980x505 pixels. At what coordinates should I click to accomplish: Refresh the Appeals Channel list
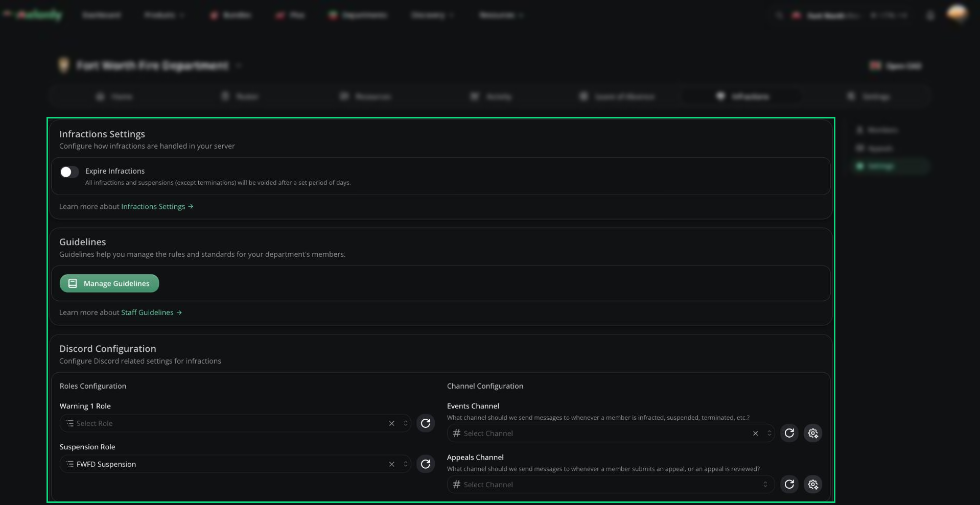(x=789, y=484)
